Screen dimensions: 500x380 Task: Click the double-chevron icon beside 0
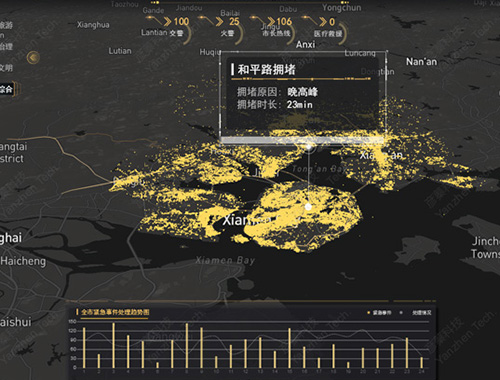coord(323,22)
